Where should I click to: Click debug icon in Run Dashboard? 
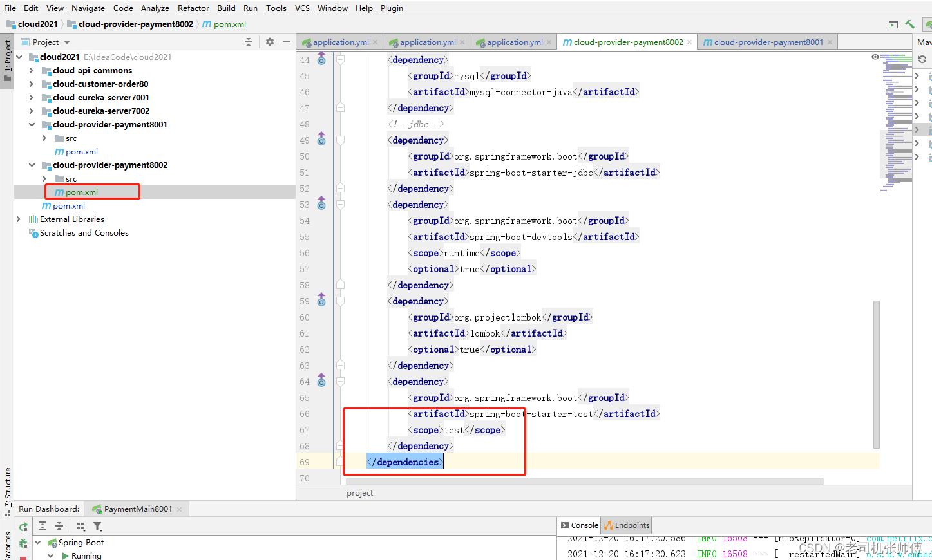click(x=24, y=543)
